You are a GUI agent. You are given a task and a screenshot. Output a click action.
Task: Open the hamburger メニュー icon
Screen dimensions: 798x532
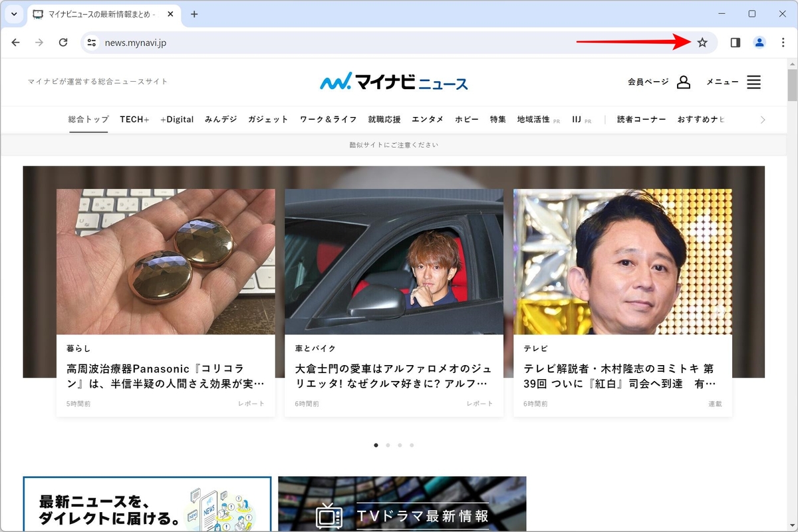click(x=753, y=82)
